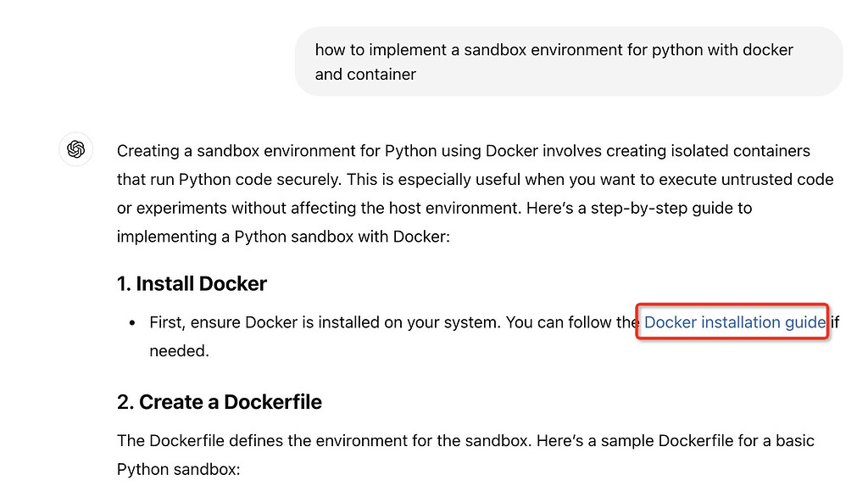The width and height of the screenshot is (868, 486).
Task: Open the Docker installation guide link
Action: coord(735,322)
